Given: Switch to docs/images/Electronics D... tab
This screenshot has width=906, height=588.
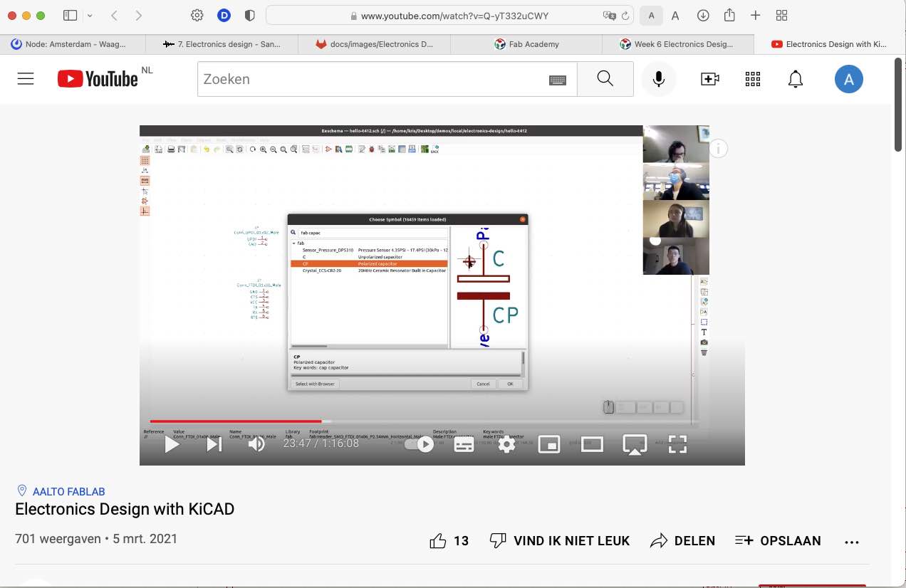Looking at the screenshot, I should coord(375,44).
